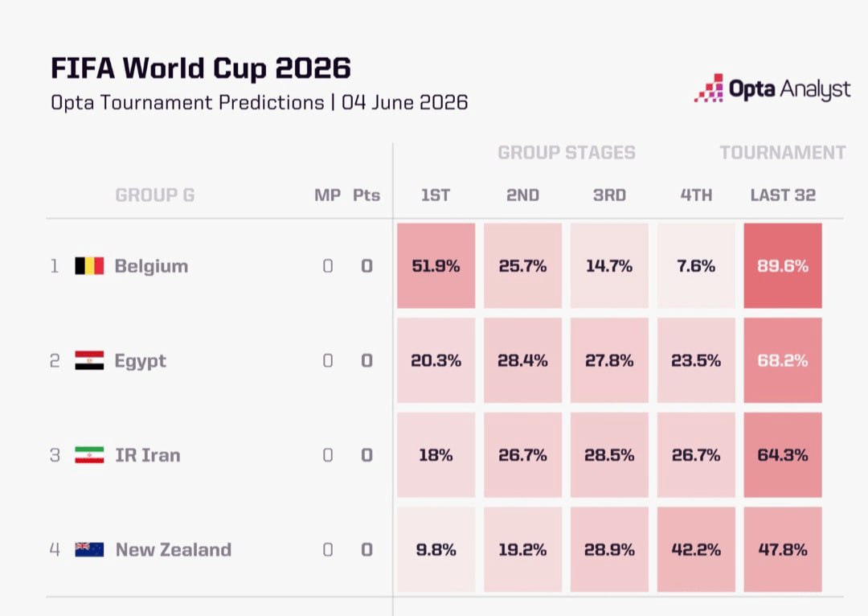Screen dimensions: 868x616
Task: Click Belgium's 51.9% first place cell
Action: 436,266
